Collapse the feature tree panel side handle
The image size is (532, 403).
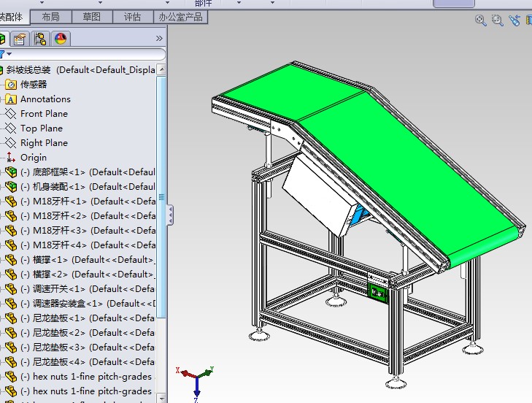click(x=170, y=215)
